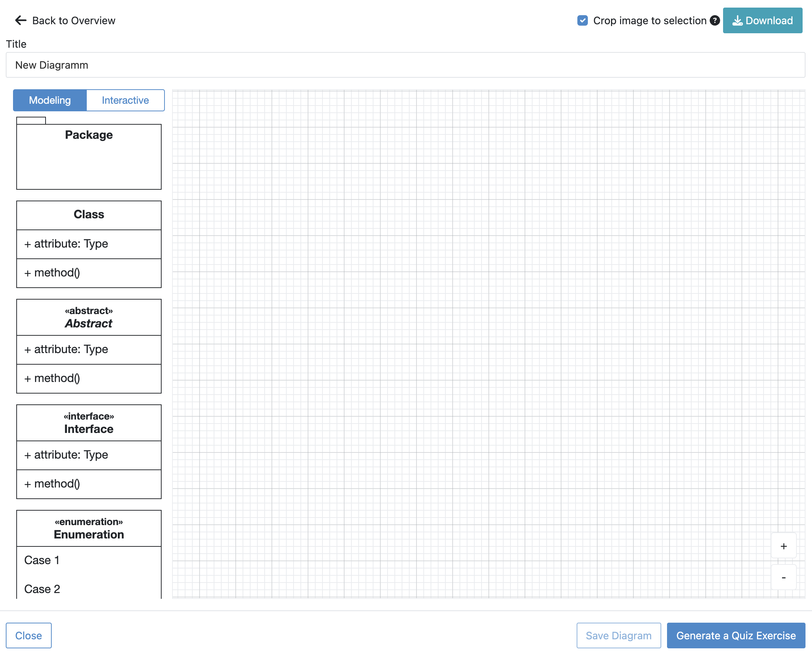
Task: Click the back arrow icon
Action: pyautogui.click(x=21, y=21)
